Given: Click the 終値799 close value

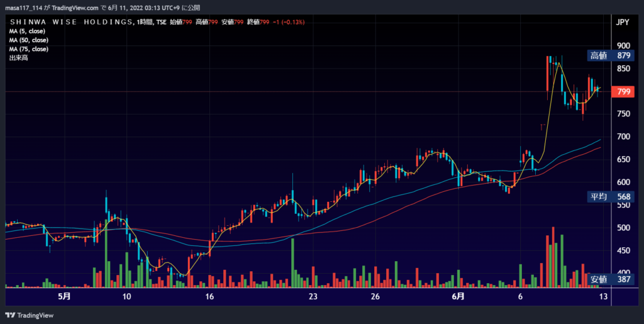Looking at the screenshot, I should tap(258, 22).
